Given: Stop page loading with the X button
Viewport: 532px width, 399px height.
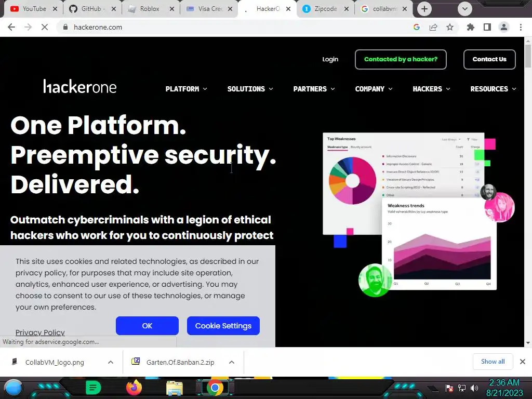Looking at the screenshot, I should click(x=45, y=27).
